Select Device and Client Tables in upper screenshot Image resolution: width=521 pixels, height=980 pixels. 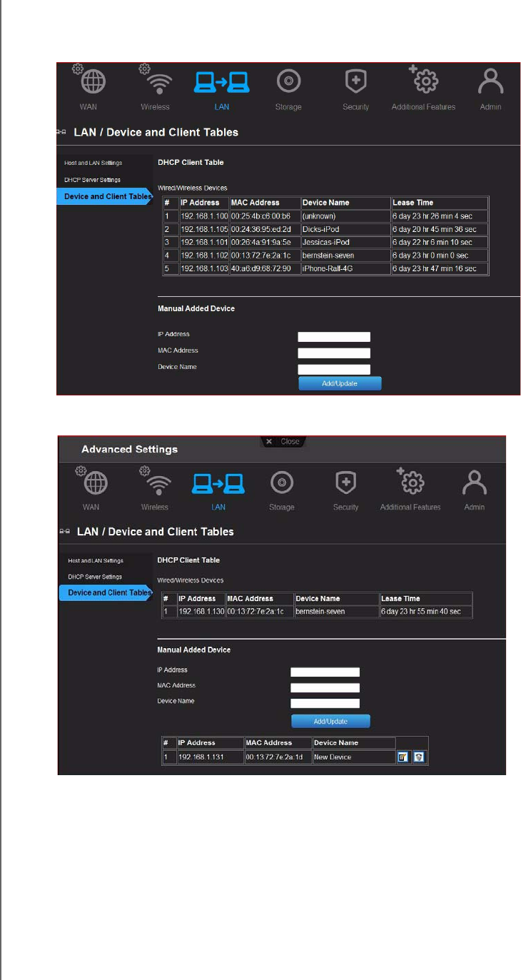(105, 196)
